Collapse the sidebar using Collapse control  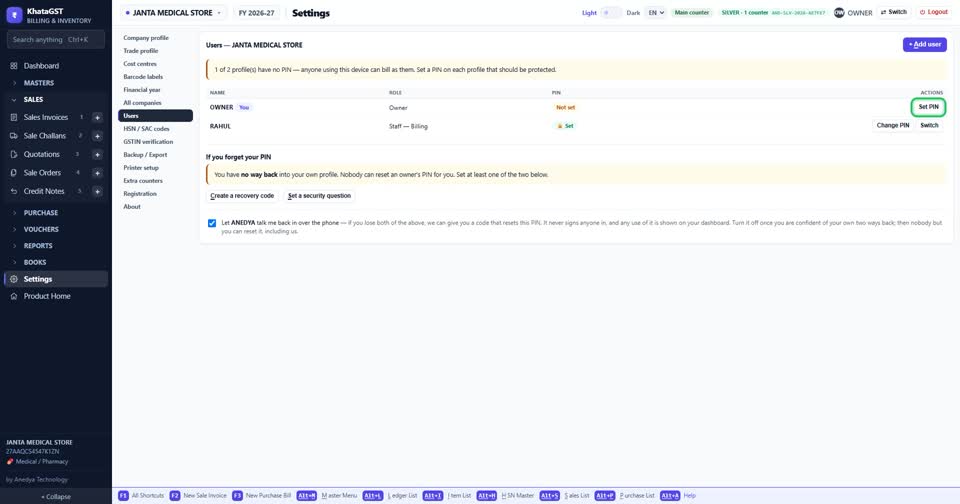pyautogui.click(x=56, y=497)
